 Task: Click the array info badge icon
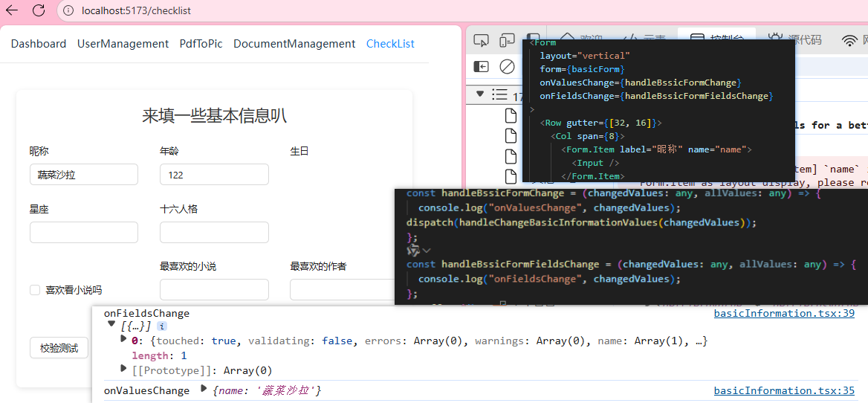(x=162, y=326)
